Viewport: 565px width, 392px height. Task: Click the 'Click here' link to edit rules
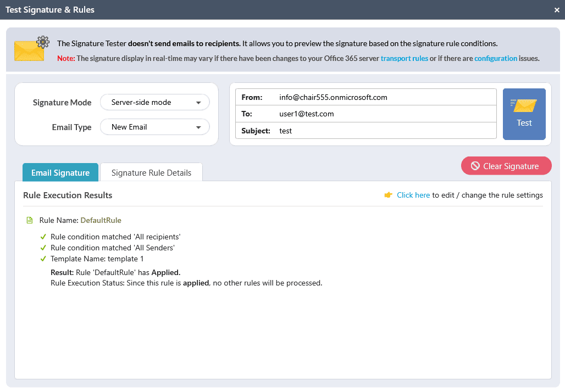[413, 195]
